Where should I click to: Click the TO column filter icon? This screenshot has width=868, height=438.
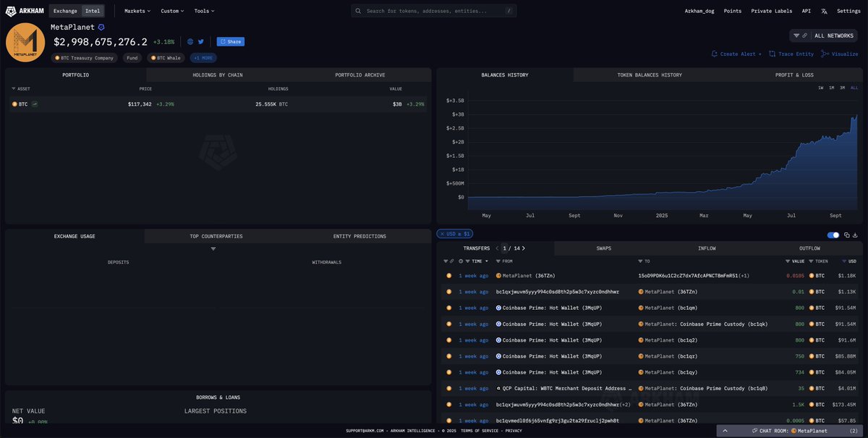[639, 261]
